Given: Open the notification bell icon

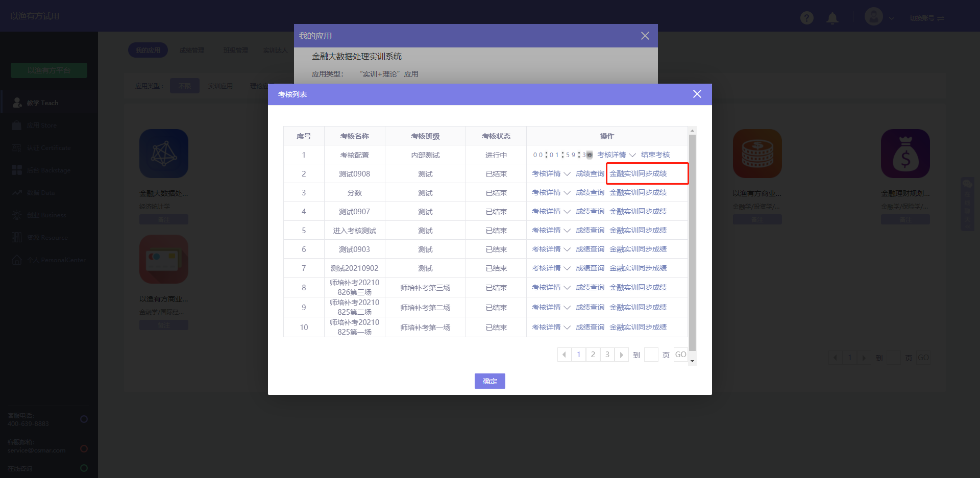Looking at the screenshot, I should [832, 18].
